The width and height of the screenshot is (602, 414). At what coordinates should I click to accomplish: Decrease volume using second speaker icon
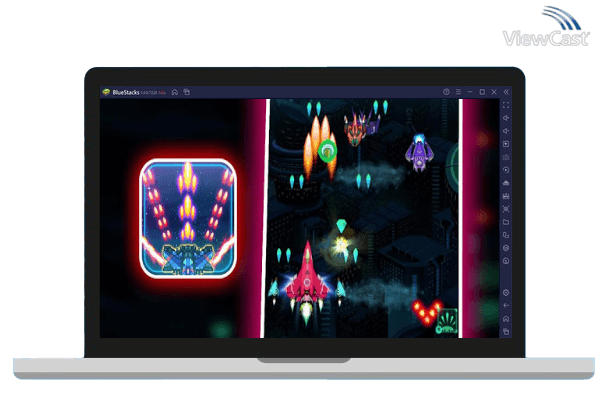(506, 131)
